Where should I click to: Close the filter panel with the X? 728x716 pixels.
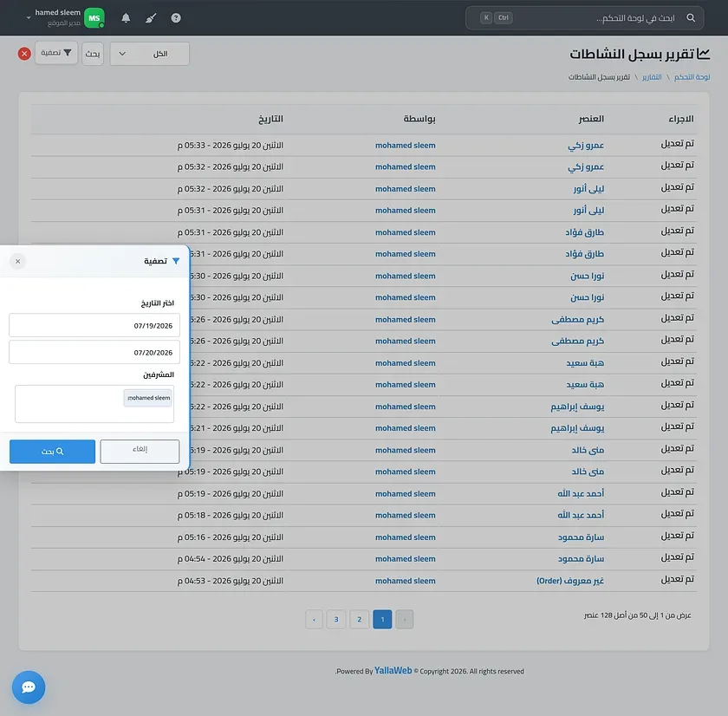(17, 262)
